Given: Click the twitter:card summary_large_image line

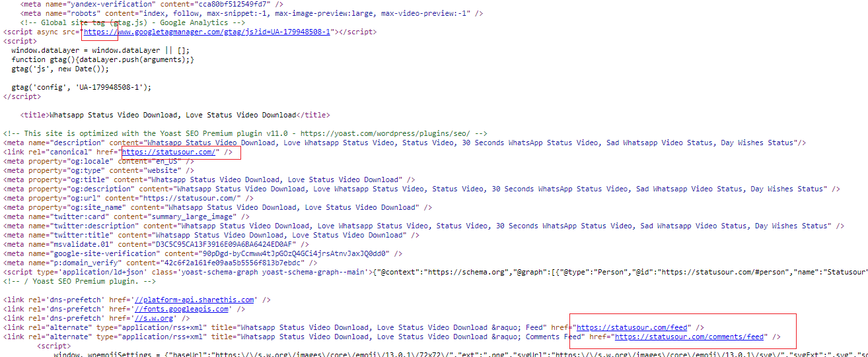Looking at the screenshot, I should tap(126, 216).
